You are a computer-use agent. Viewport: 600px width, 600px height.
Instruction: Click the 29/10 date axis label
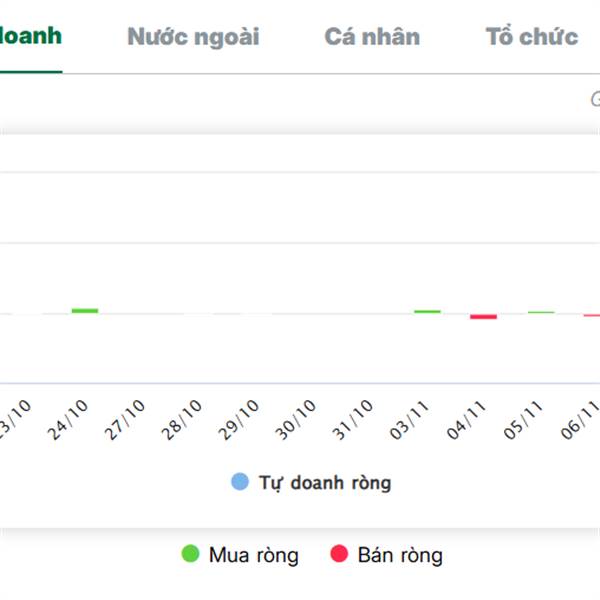click(x=240, y=420)
